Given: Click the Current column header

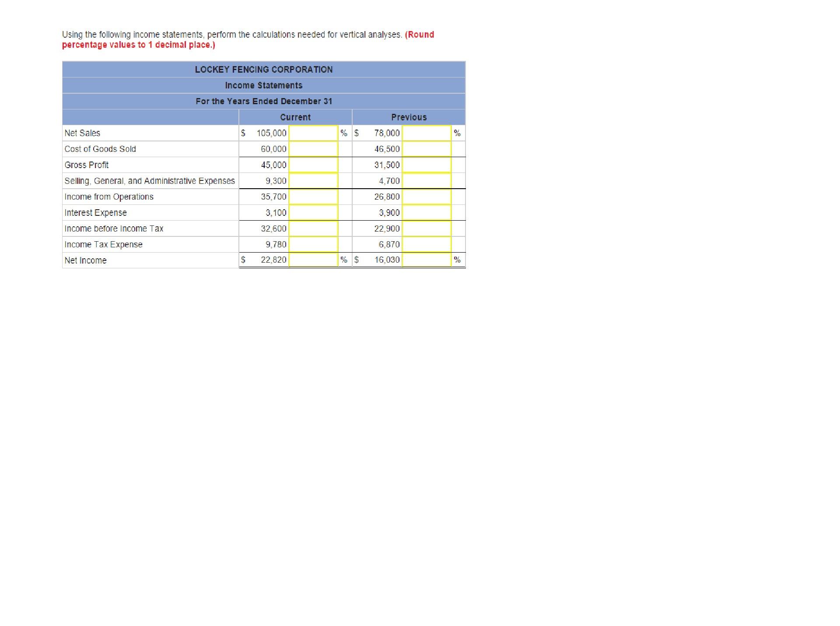Looking at the screenshot, I should (x=295, y=117).
